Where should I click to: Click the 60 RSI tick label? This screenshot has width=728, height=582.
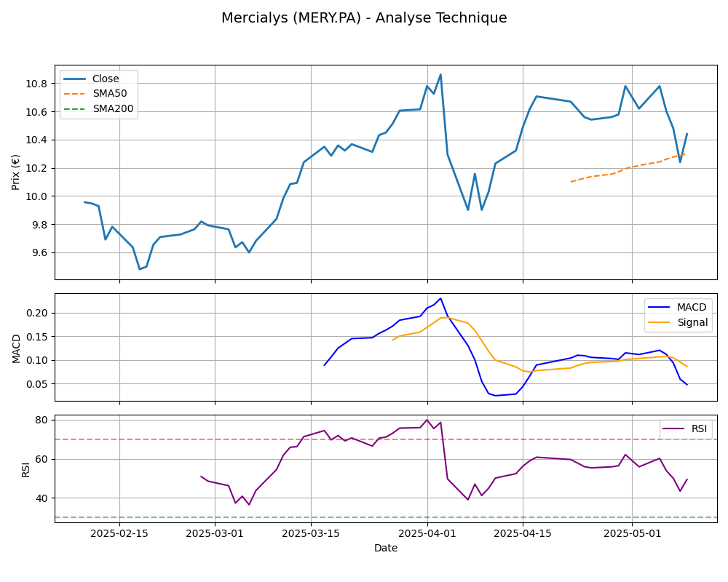[41, 460]
